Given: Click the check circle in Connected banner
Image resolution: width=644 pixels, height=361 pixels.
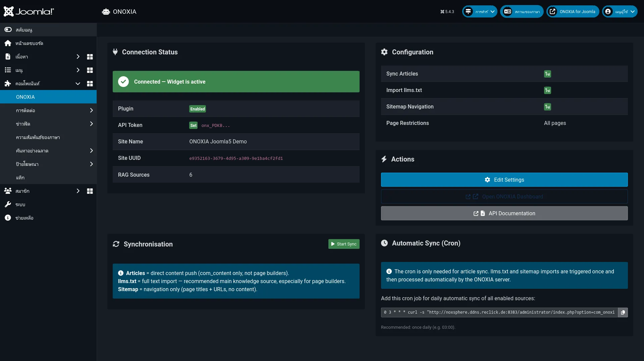Looking at the screenshot, I should [x=123, y=82].
